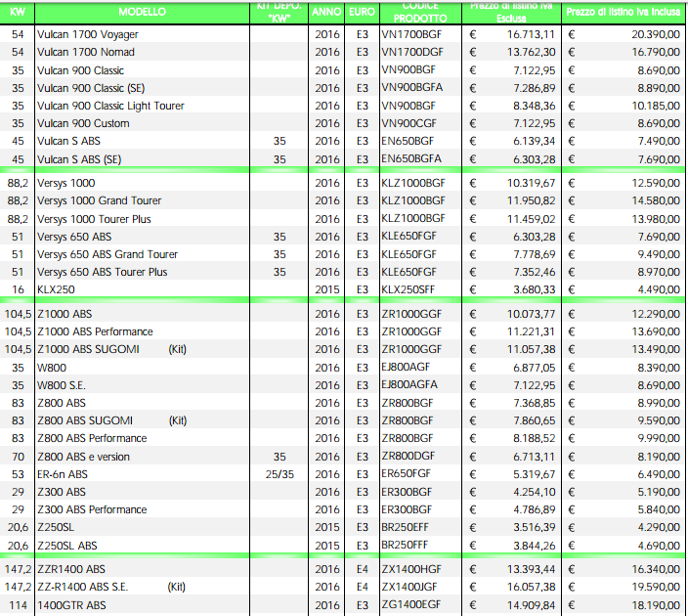Viewport: 688px width, 616px height.
Task: Click price 4.490,00 for KLX250
Action: point(659,289)
